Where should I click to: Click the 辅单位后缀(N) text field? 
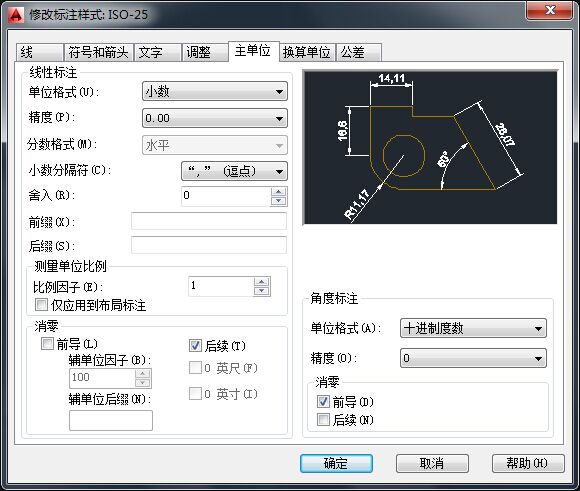pos(111,420)
